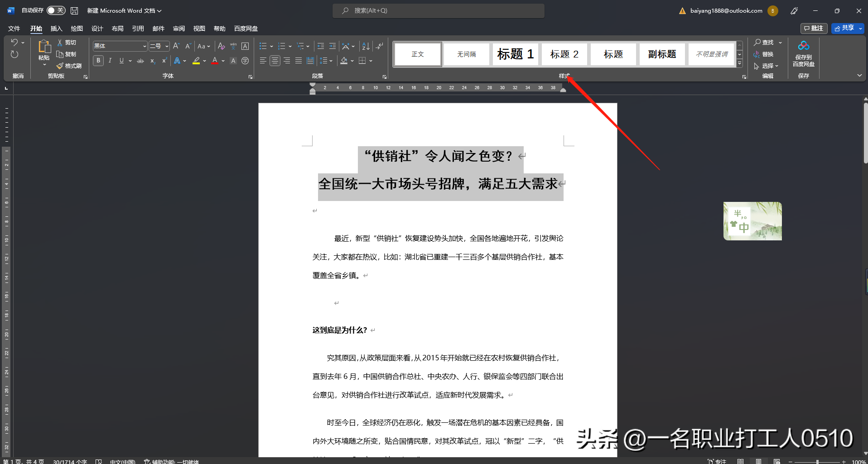Apply red font color
Screen dimensions: 868x464
(215, 61)
